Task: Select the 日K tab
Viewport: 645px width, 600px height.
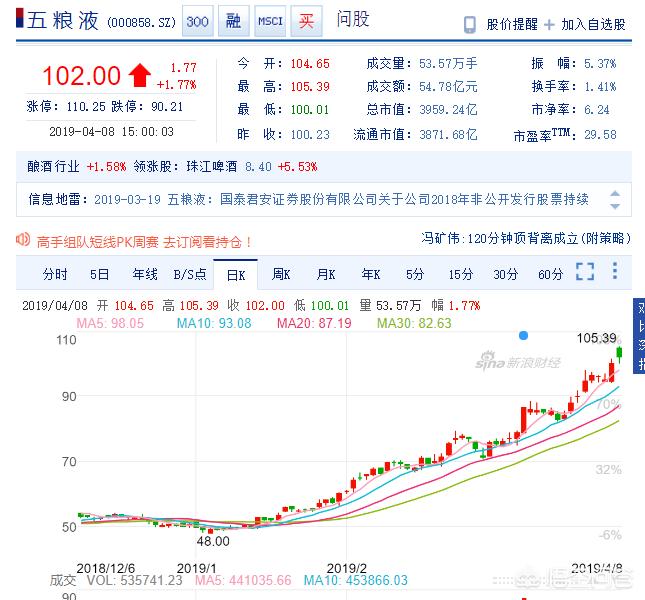Action: (236, 275)
